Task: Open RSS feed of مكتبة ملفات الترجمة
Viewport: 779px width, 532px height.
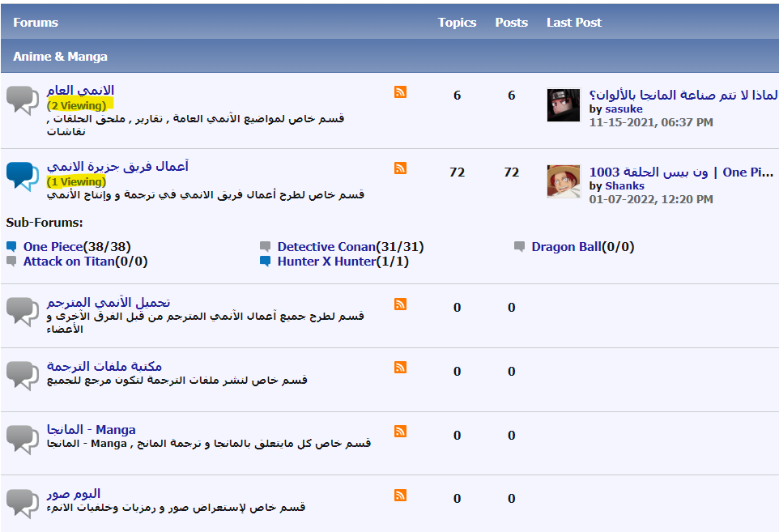Action: (400, 367)
